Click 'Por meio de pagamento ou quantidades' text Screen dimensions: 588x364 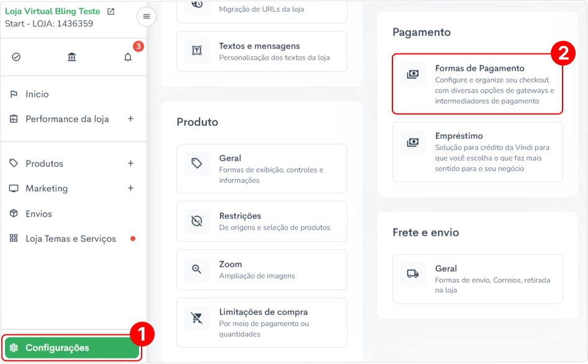click(264, 329)
